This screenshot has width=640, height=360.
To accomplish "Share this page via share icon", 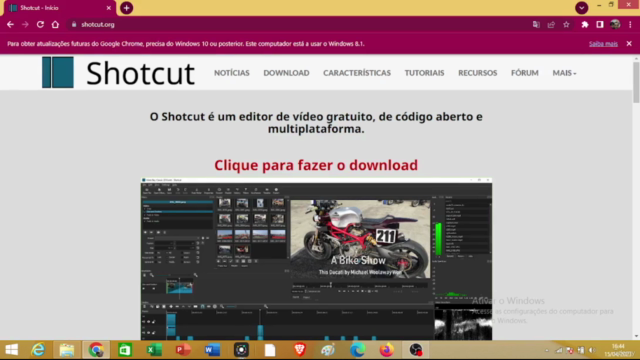I will click(x=551, y=24).
